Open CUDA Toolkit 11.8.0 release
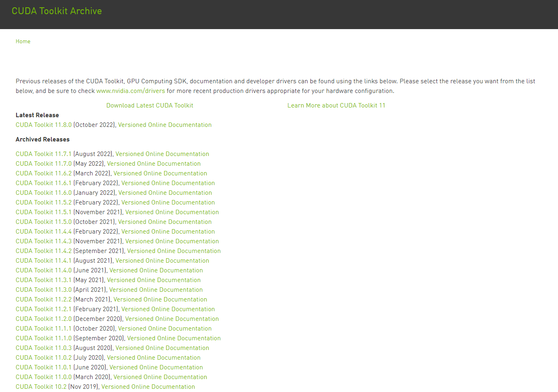 click(x=44, y=125)
